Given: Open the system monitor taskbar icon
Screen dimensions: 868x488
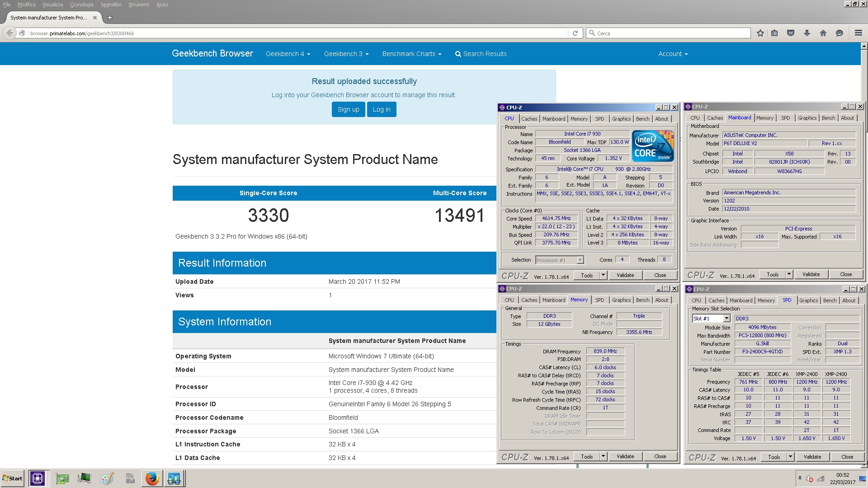Looking at the screenshot, I should pyautogui.click(x=84, y=478).
